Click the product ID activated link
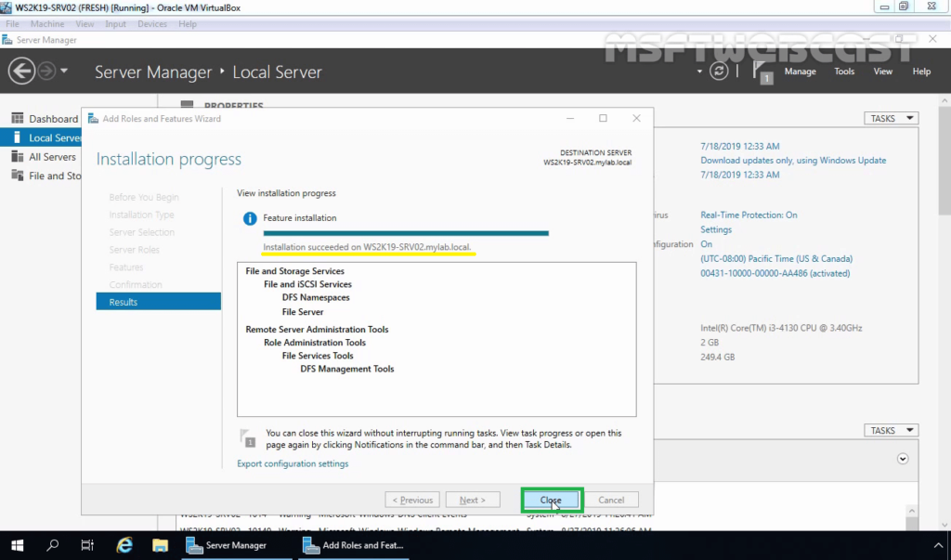951x560 pixels. tap(775, 273)
